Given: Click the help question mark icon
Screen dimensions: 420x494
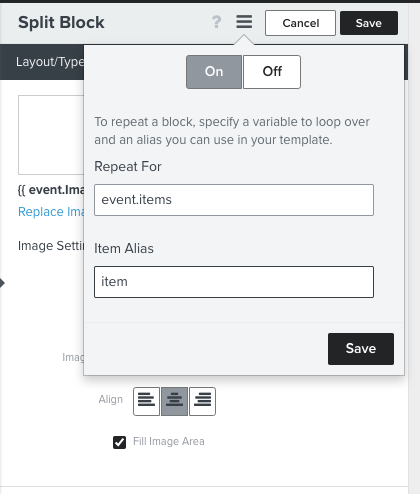Looking at the screenshot, I should 217,22.
